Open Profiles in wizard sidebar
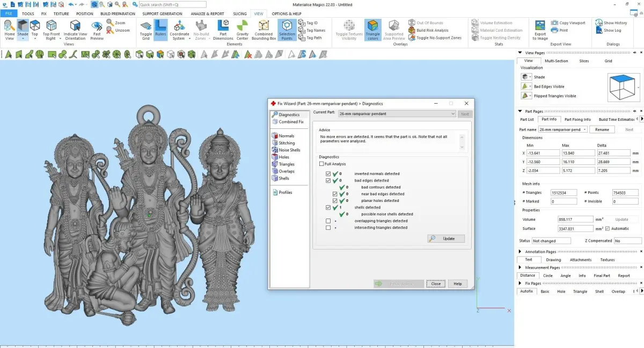 coord(282,192)
